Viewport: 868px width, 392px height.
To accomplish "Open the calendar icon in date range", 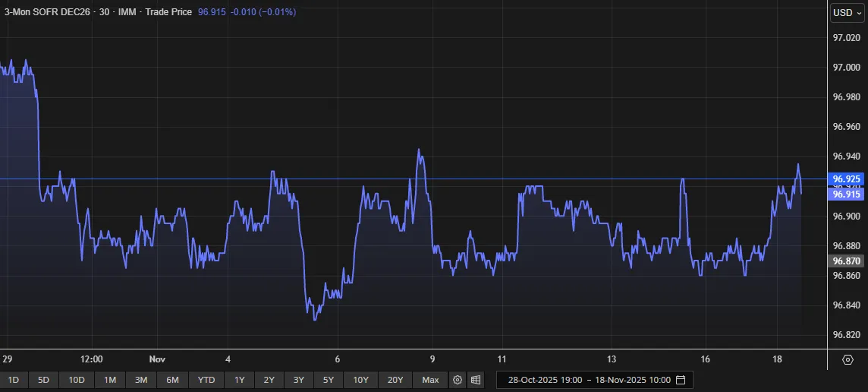I will point(681,380).
